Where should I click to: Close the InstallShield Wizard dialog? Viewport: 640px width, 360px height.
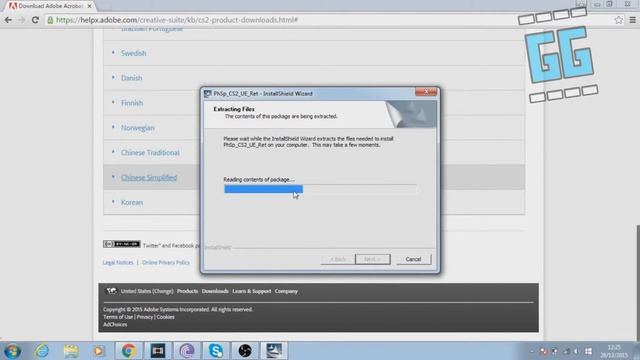426,92
